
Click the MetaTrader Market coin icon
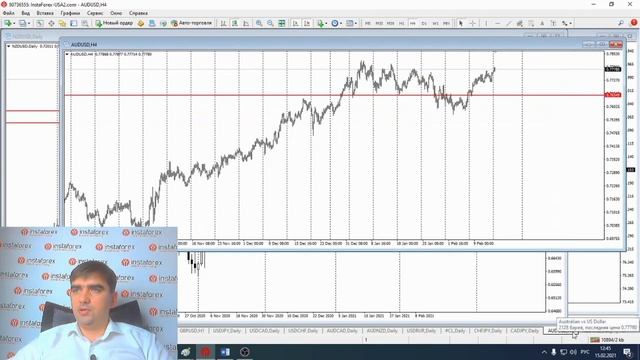141,23
